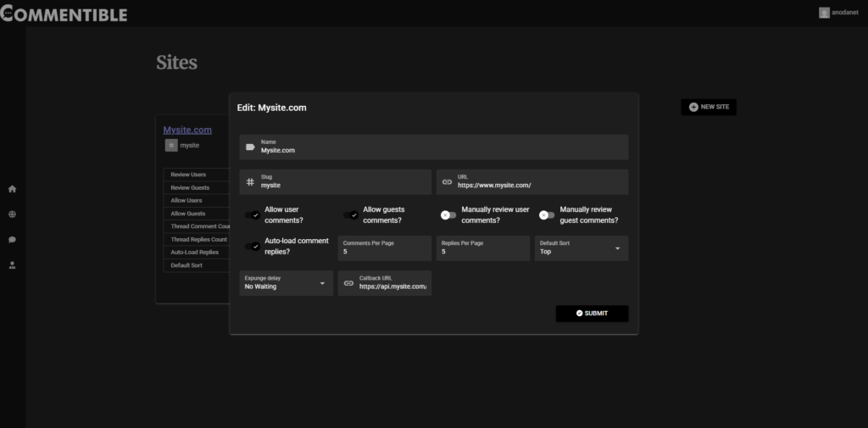The height and width of the screenshot is (428, 868).
Task: Click the link icon beside the URL field
Action: pyautogui.click(x=447, y=182)
